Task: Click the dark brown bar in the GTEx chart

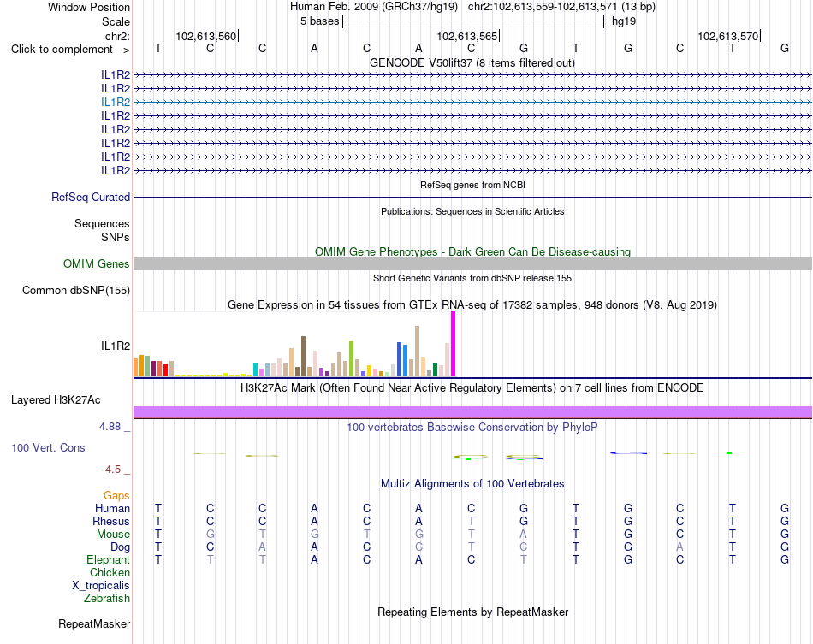Action: [303, 357]
